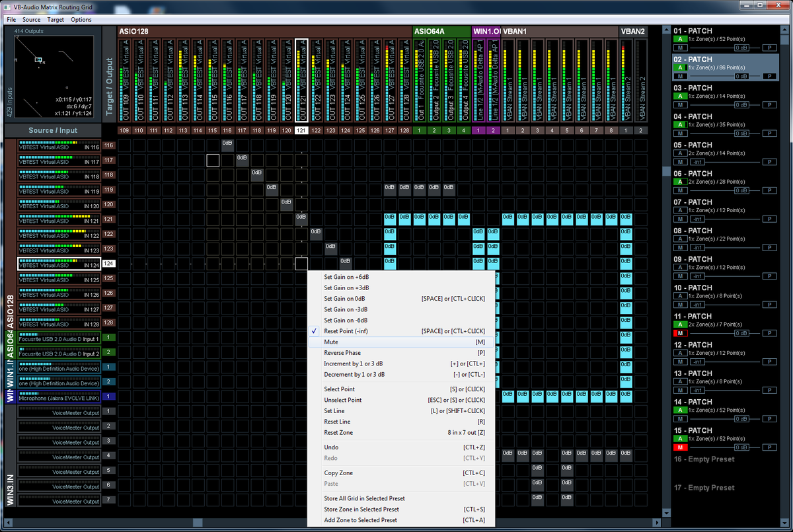Choose Copy Zone menu entry
Viewport: 793px width, 532px height.
(x=402, y=473)
